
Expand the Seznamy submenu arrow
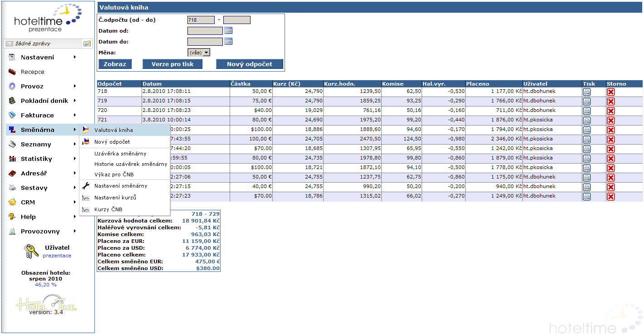[x=74, y=144]
